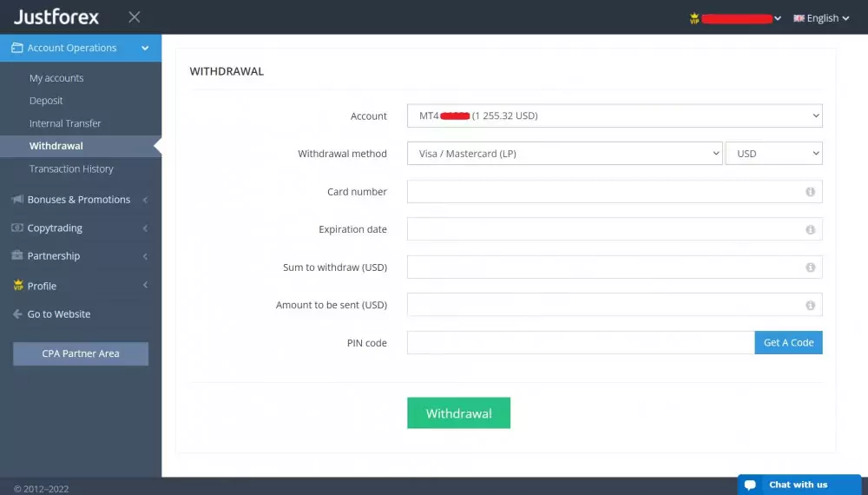Click the Justforex logo
Viewport: 868px width, 495px height.
[x=56, y=17]
